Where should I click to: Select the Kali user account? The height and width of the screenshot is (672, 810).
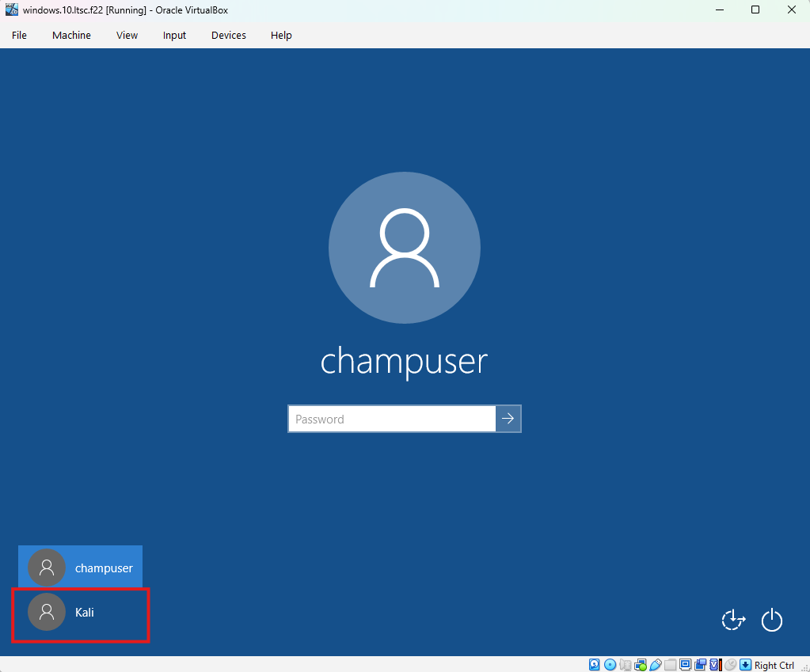[x=80, y=613]
